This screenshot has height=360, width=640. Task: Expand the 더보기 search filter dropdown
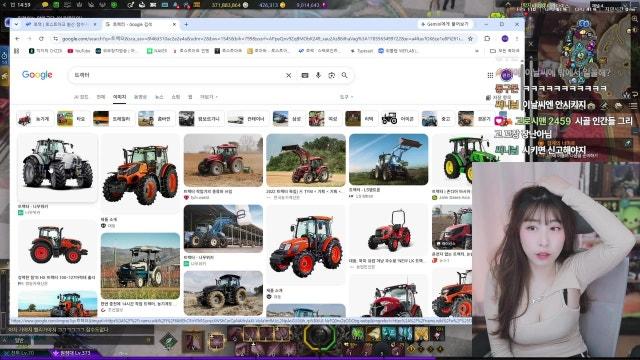coord(209,97)
